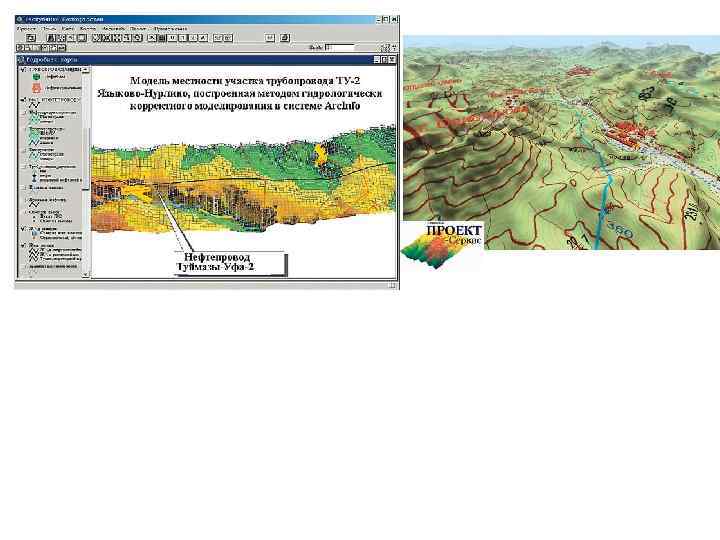This screenshot has height=540, width=720.
Task: Click the second-to-last icon of the main toolbar
Action: pyautogui.click(x=270, y=38)
